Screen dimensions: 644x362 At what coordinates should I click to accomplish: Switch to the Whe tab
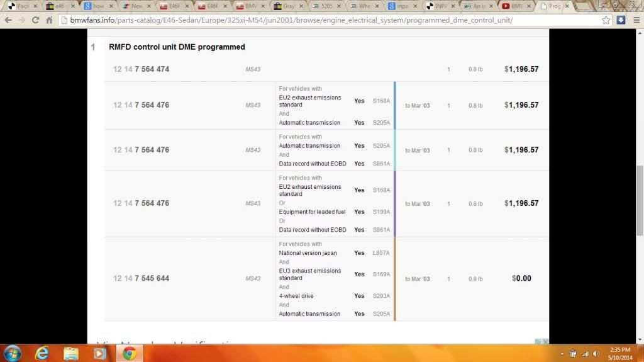365,6
